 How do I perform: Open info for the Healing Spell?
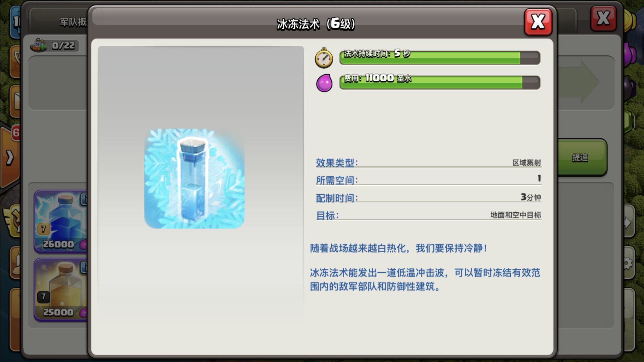click(84, 267)
